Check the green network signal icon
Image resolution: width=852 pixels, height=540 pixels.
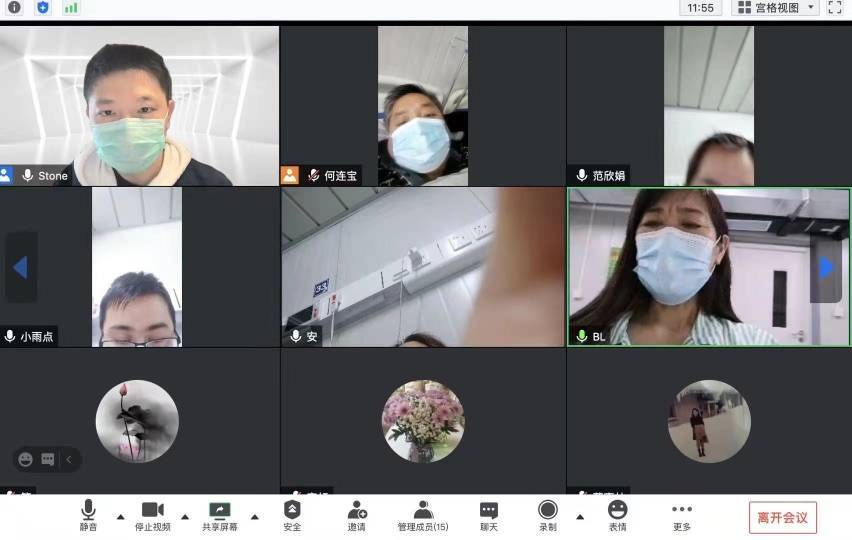[x=71, y=8]
